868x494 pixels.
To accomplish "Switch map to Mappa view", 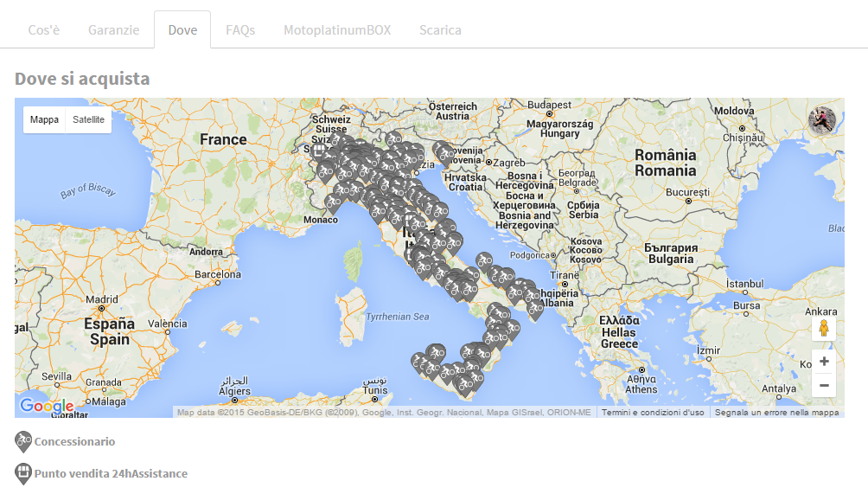I will coord(44,120).
